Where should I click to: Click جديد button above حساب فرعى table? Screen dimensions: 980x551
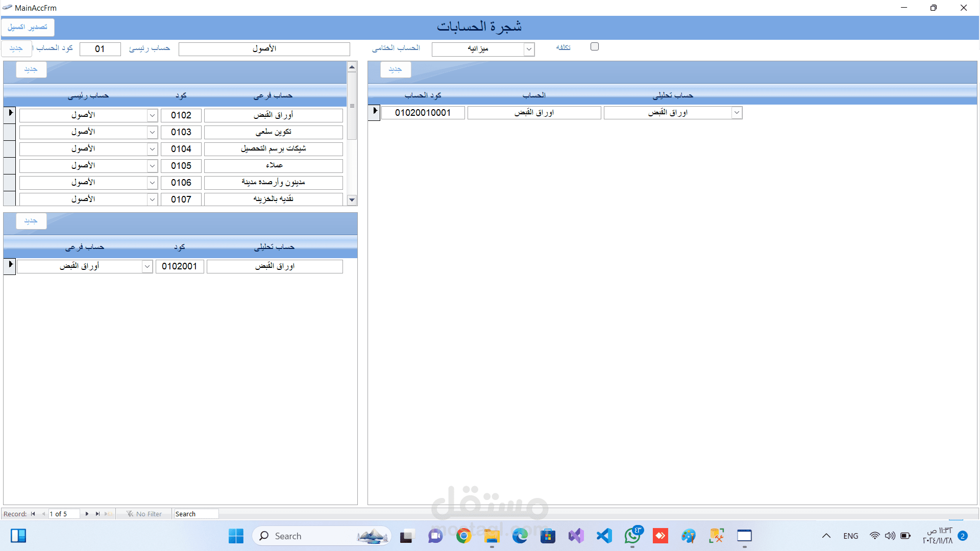coord(31,69)
